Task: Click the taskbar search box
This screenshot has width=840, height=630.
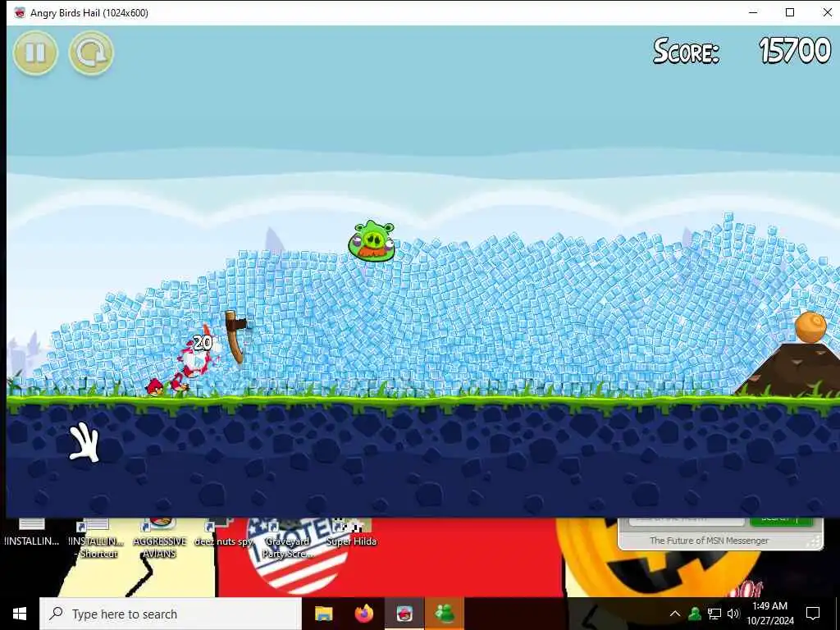Action: point(171,614)
